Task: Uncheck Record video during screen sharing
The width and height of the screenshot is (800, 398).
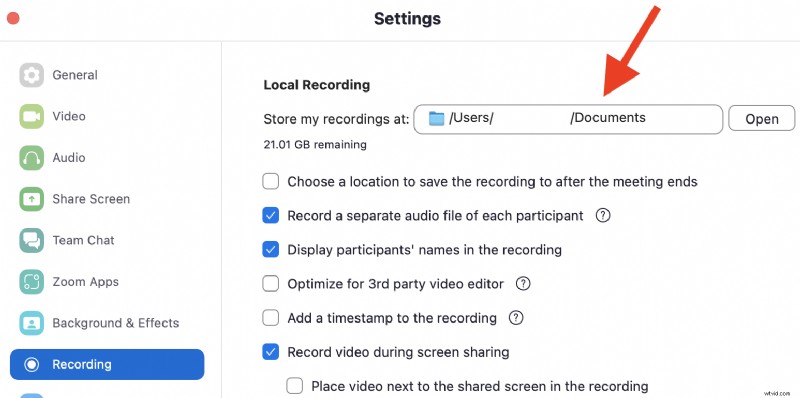Action: (x=270, y=352)
